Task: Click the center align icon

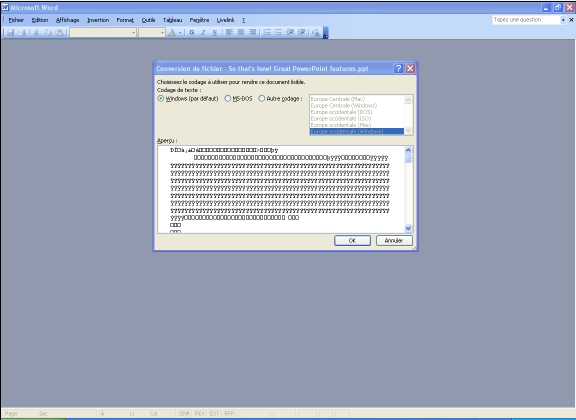Action: (241, 33)
